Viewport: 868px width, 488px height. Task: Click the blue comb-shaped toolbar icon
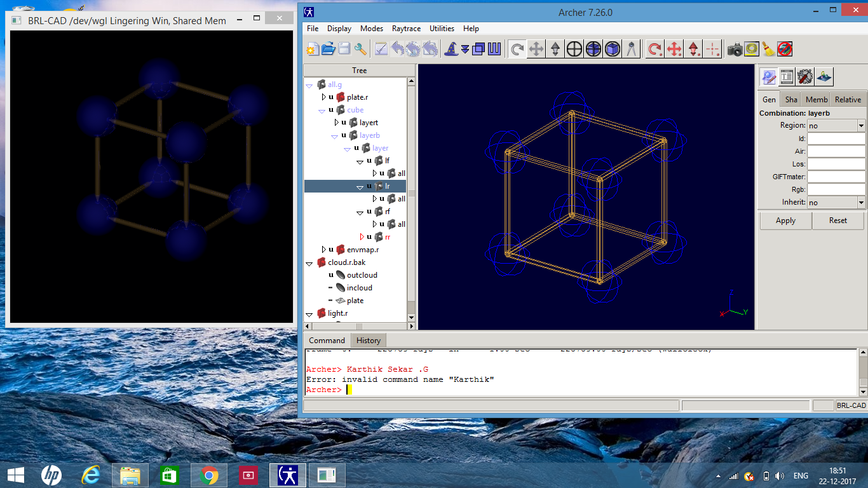(494, 49)
